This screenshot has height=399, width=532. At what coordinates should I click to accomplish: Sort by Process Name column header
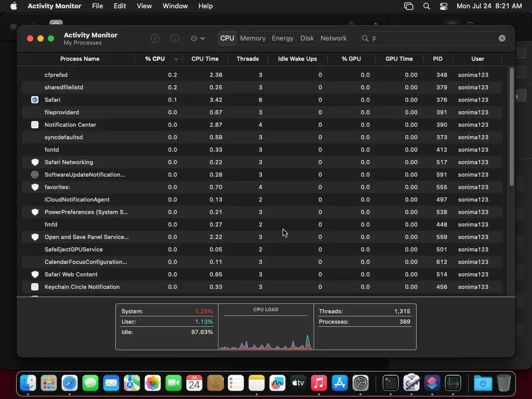(79, 59)
